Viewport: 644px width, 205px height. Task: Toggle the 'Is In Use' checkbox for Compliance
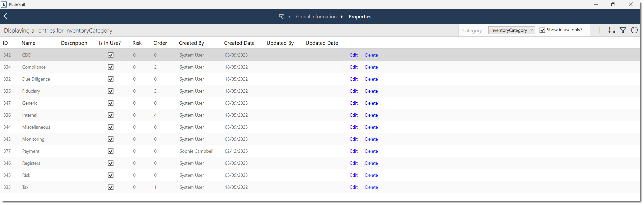[x=111, y=67]
